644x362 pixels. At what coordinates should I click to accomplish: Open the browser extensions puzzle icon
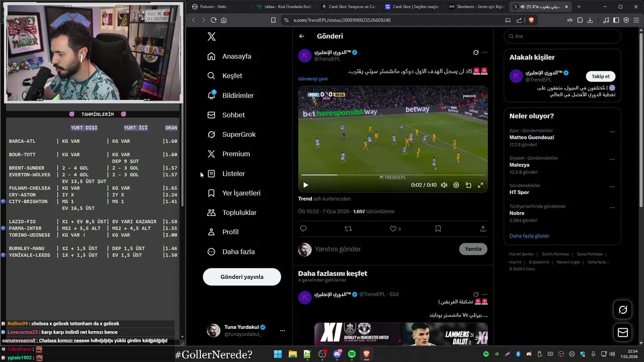pyautogui.click(x=580, y=20)
